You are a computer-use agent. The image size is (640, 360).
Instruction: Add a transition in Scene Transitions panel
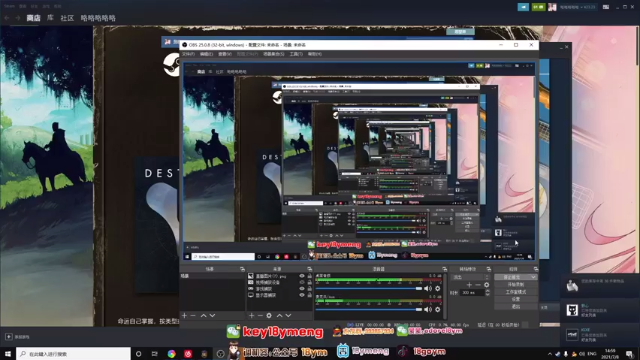[x=469, y=284]
